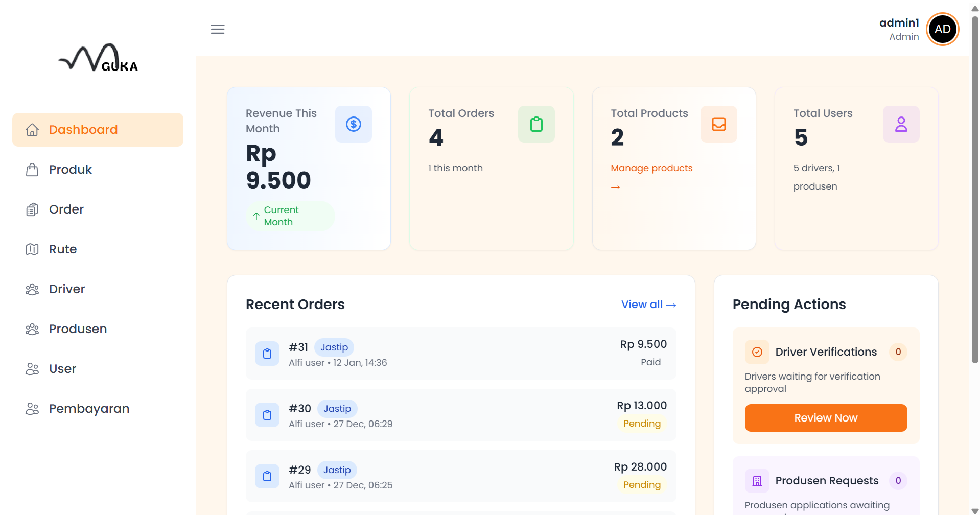Open the Produk page in sidebar
Viewport: 980px width, 515px height.
(x=70, y=170)
